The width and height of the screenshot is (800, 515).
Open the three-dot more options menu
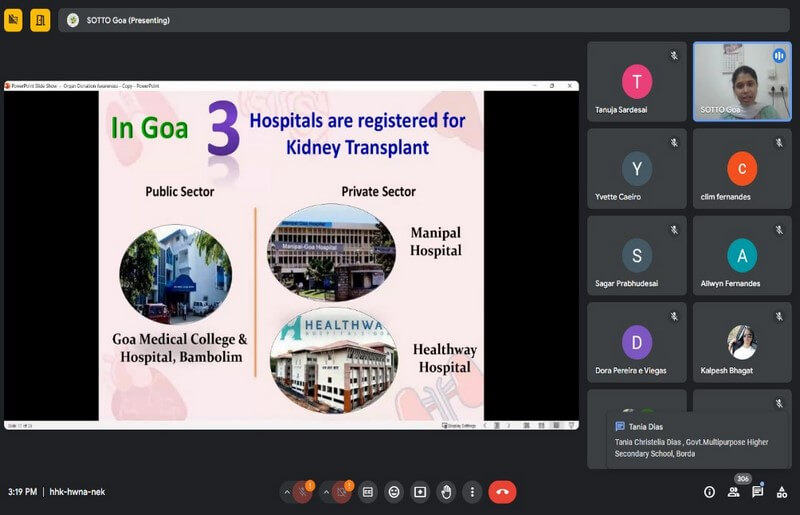pos(472,492)
